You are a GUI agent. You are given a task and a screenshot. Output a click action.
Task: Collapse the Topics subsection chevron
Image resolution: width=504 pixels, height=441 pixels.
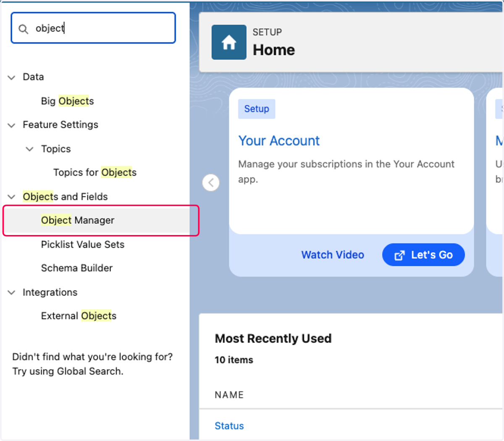pos(30,149)
